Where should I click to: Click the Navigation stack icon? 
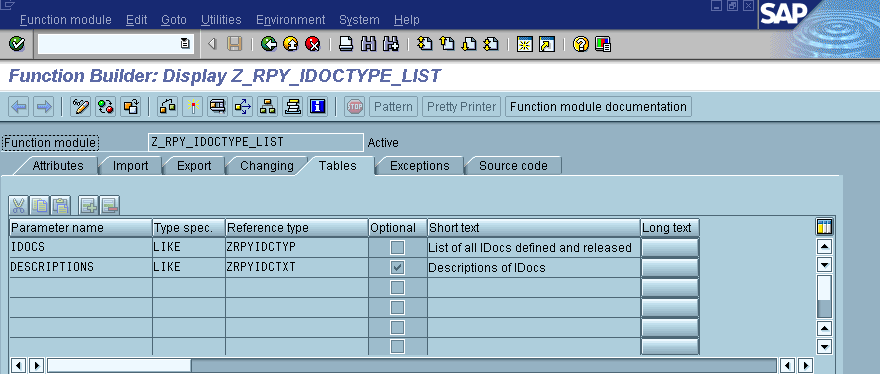[x=292, y=107]
